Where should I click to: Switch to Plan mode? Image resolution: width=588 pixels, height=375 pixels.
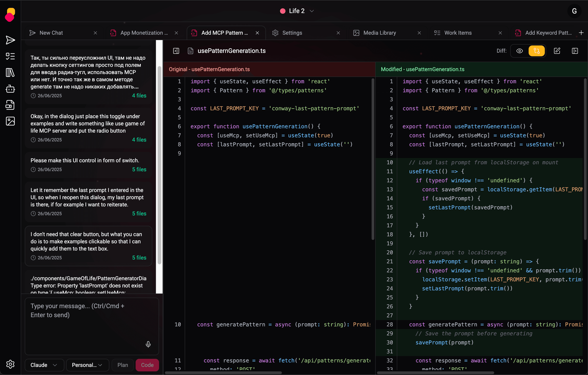[123, 365]
